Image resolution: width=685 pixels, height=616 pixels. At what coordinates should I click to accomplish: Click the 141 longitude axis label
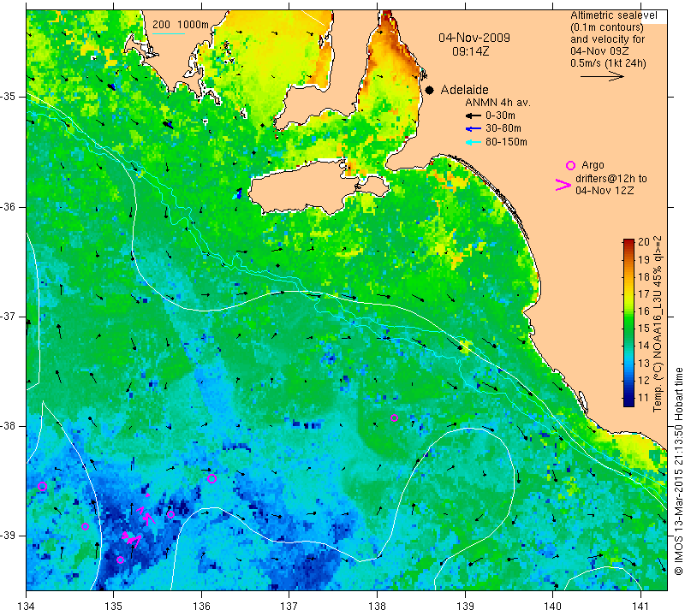tap(640, 606)
